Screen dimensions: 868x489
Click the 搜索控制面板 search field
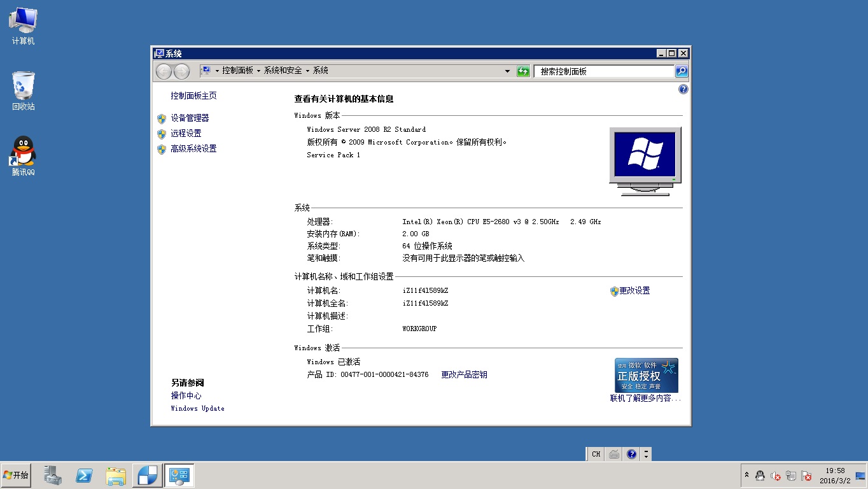[x=603, y=71]
